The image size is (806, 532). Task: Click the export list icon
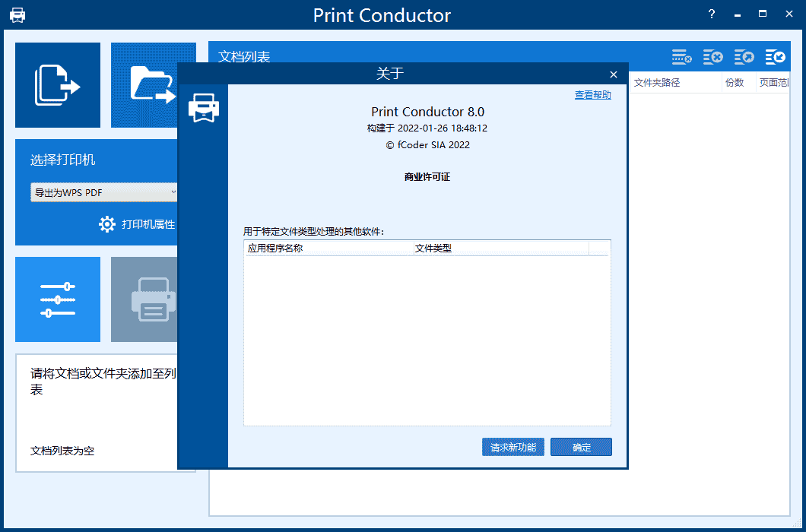[x=744, y=57]
